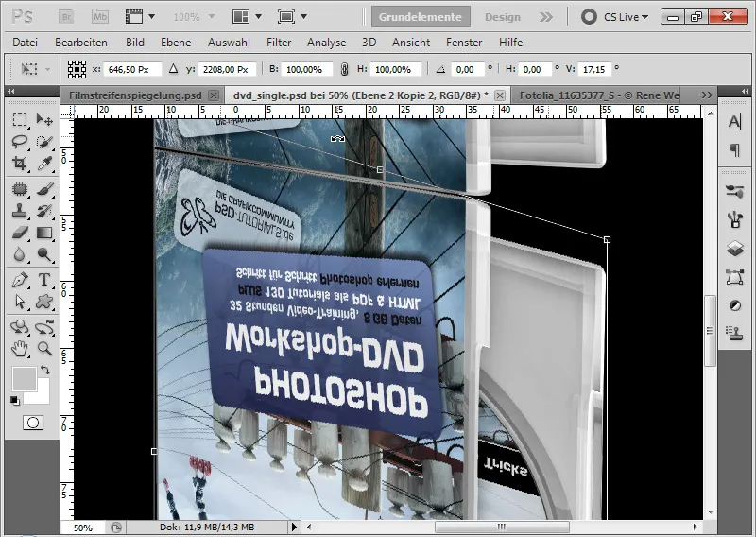Show hidden document tabs list
The height and width of the screenshot is (537, 756).
pyautogui.click(x=707, y=95)
